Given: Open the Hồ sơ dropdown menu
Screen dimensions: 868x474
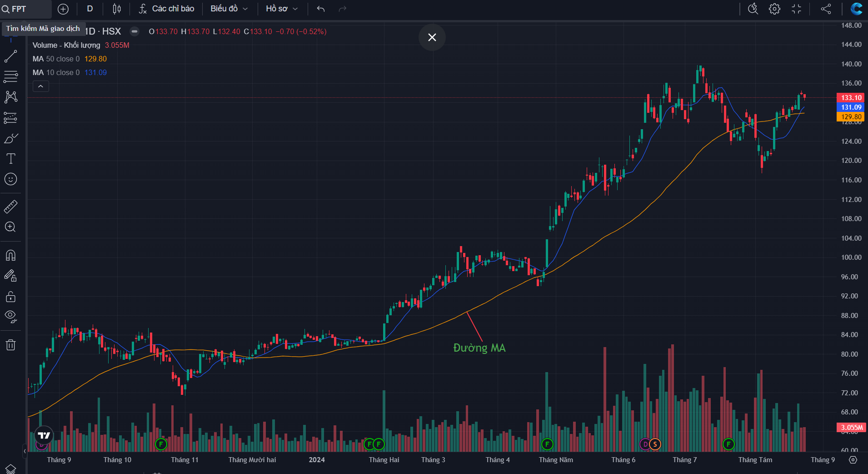Looking at the screenshot, I should 282,9.
